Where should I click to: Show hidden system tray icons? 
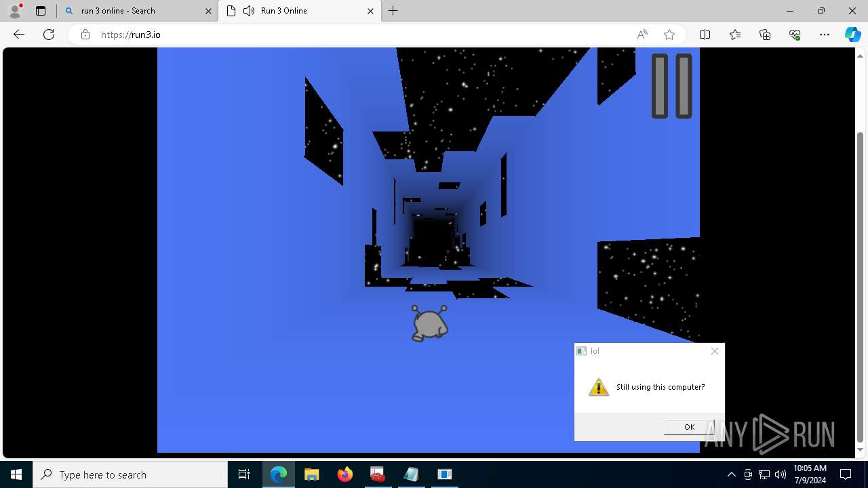pyautogui.click(x=731, y=474)
